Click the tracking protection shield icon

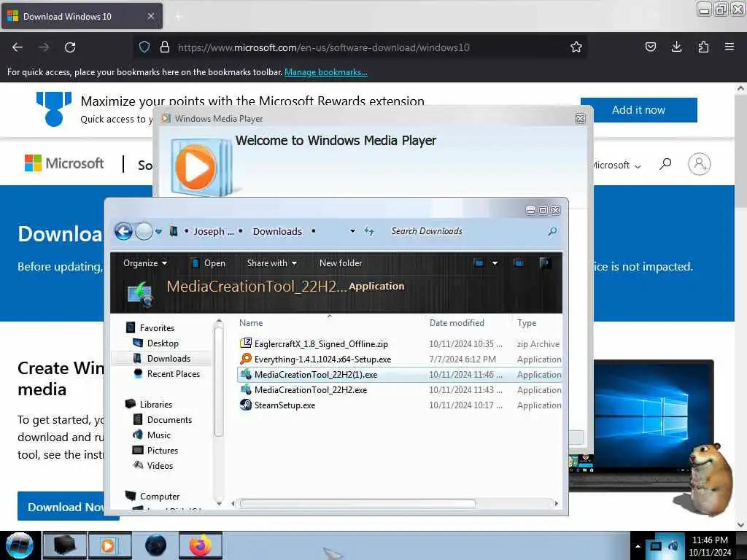(x=144, y=47)
